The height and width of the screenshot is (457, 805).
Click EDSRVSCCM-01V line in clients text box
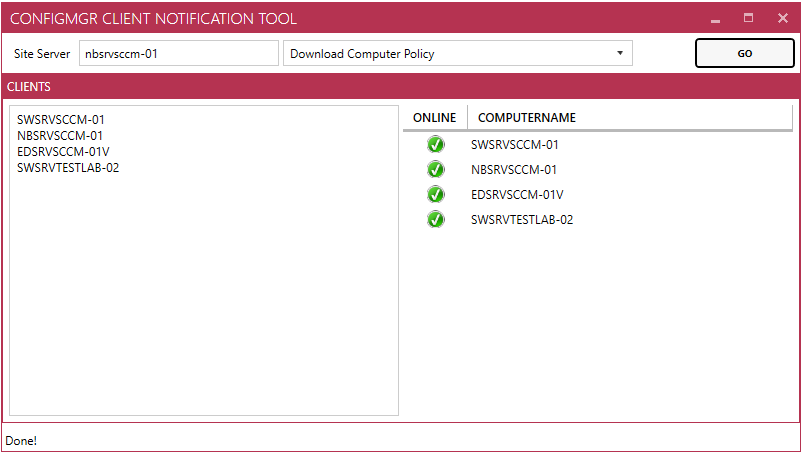63,152
